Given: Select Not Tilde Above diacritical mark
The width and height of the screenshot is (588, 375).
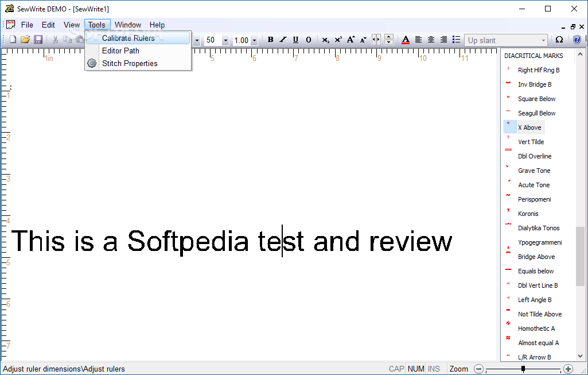Looking at the screenshot, I should (x=540, y=314).
